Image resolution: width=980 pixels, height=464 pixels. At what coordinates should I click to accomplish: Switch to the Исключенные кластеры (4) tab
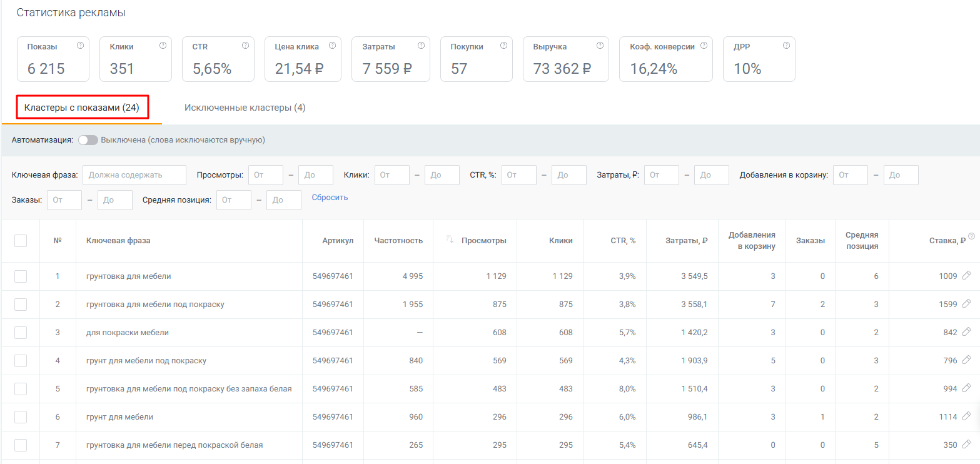pyautogui.click(x=245, y=108)
